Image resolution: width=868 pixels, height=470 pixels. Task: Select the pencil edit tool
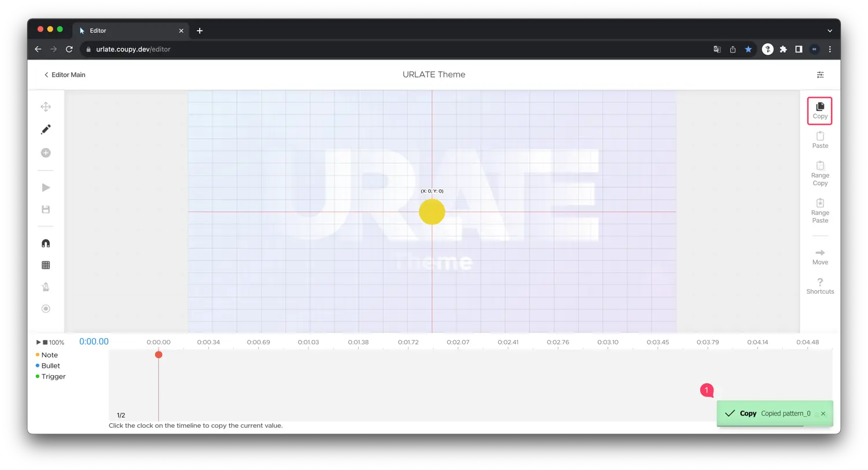pyautogui.click(x=46, y=129)
